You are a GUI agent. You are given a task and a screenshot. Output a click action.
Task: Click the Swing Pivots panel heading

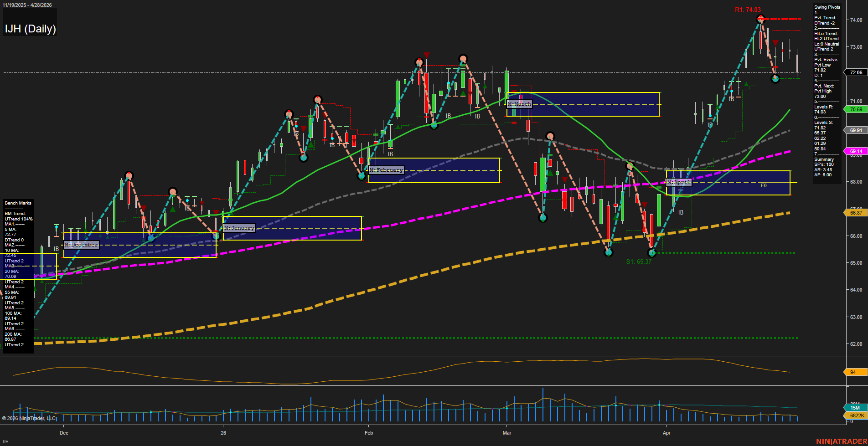coord(827,7)
